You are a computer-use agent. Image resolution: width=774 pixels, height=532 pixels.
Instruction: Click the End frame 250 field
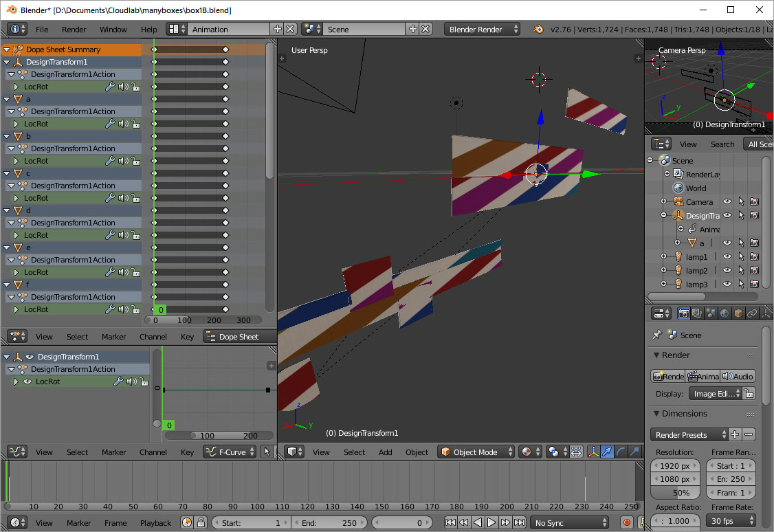click(x=330, y=523)
